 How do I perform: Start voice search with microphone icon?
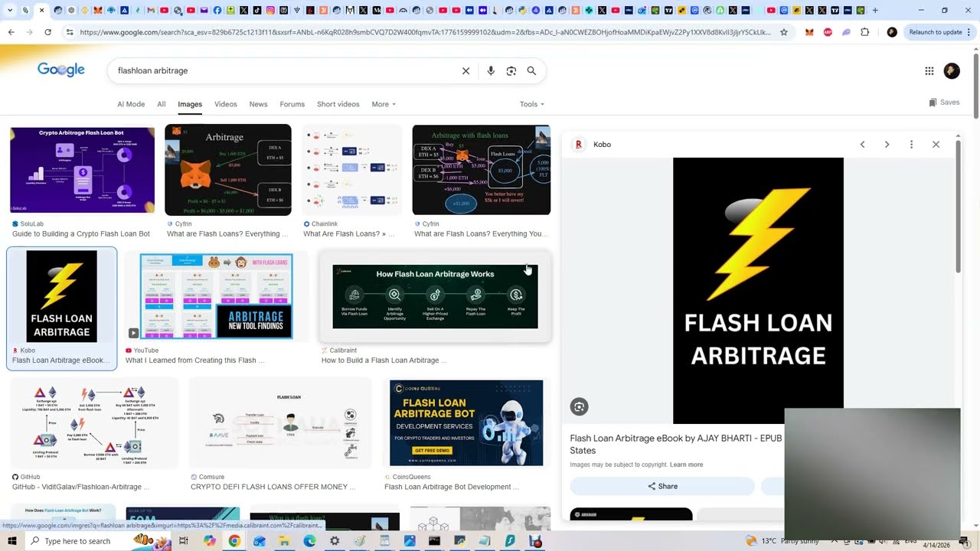(x=491, y=70)
